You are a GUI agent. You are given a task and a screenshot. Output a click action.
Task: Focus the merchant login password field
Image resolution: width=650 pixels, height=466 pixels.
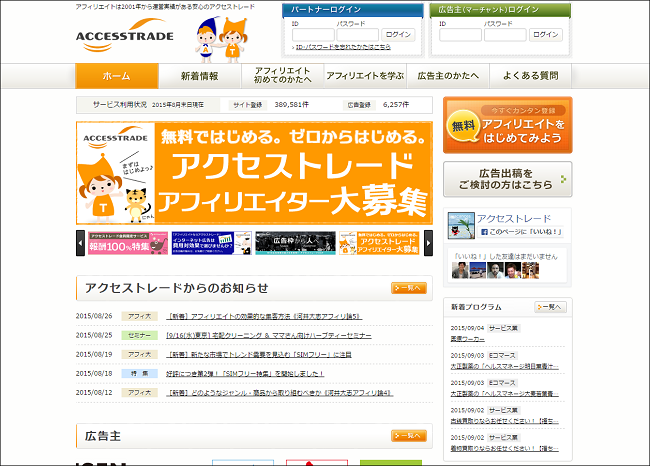505,35
